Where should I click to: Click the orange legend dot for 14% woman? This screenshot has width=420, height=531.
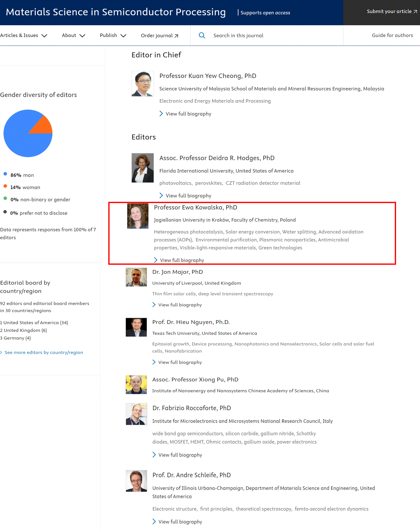click(x=5, y=186)
